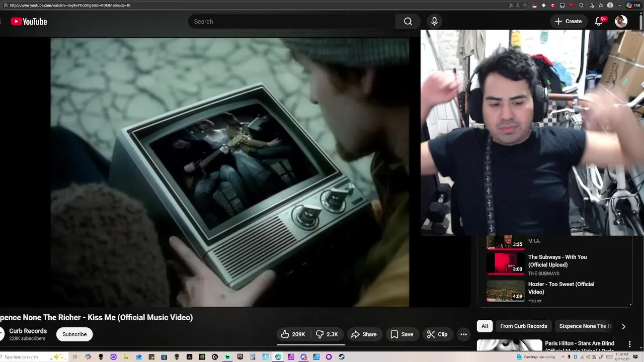The image size is (644, 362).
Task: Open File Explorer from taskbar
Action: tap(126, 357)
